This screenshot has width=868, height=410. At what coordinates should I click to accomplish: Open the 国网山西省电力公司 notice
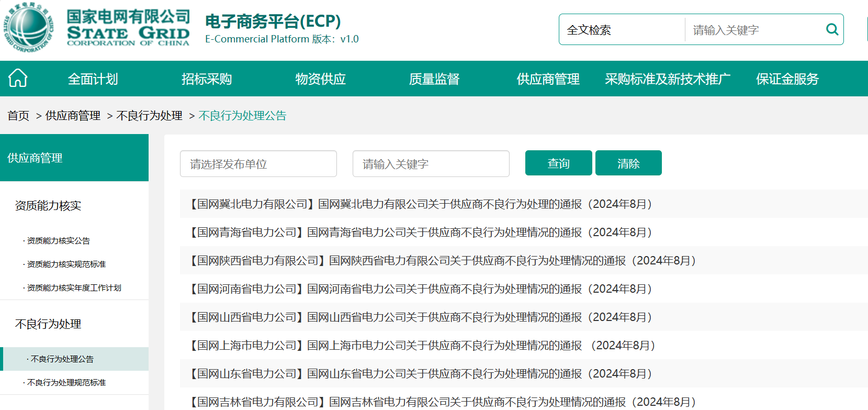click(x=420, y=317)
